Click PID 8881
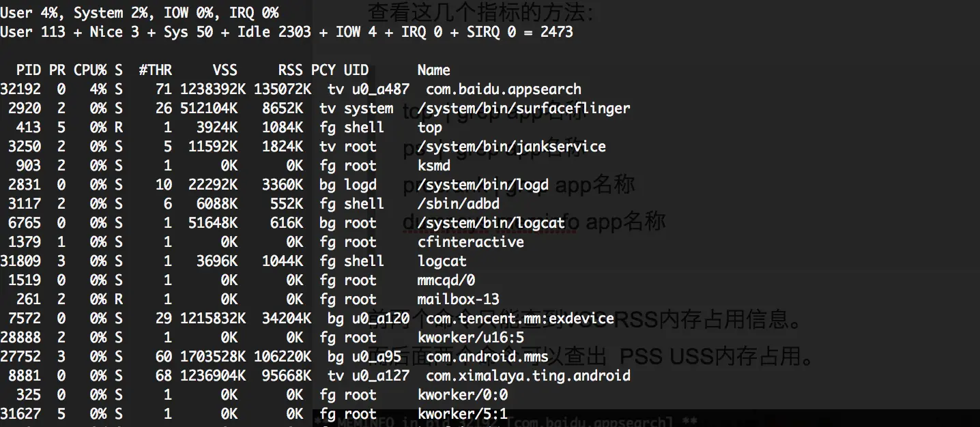The image size is (980, 427). [25, 376]
